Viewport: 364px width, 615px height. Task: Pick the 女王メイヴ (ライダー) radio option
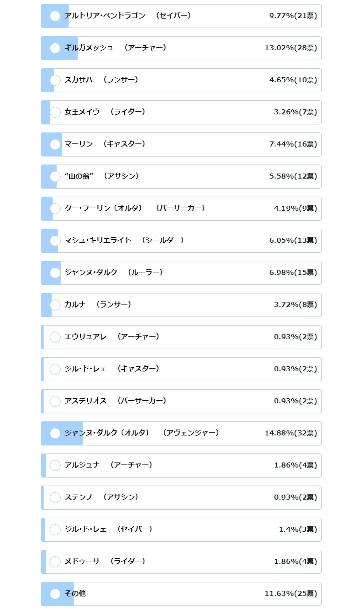pyautogui.click(x=55, y=112)
